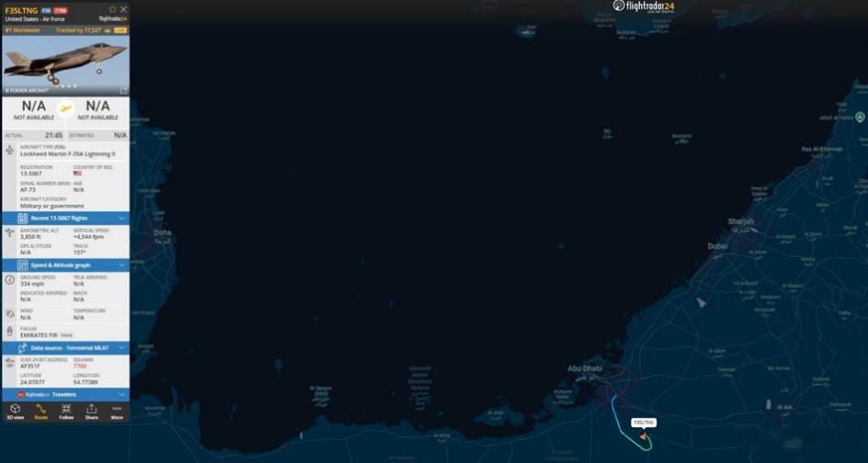Viewport: 868px width, 463px height.
Task: Click ICAO address AF351F value
Action: tap(30, 366)
